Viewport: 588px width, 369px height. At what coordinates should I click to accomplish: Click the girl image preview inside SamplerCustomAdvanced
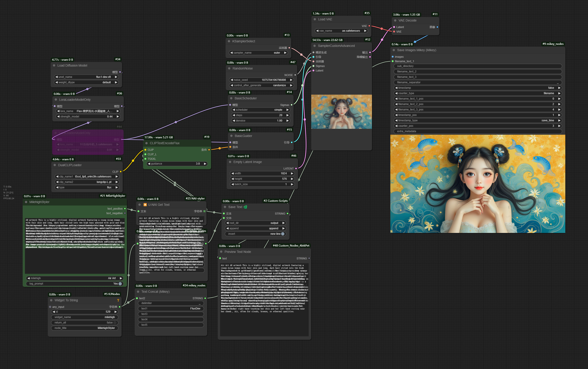pos(341,112)
